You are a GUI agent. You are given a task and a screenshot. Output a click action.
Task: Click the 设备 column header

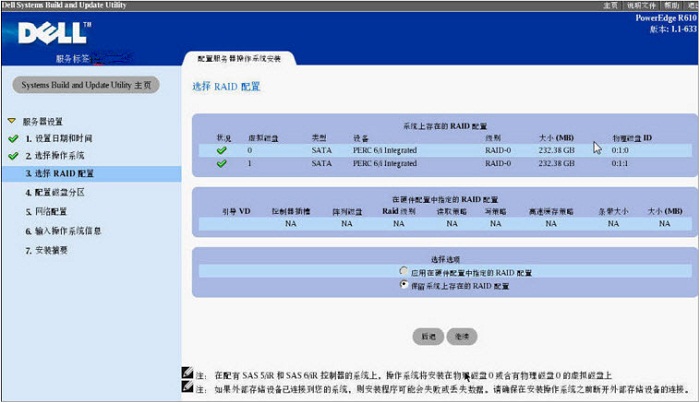pos(361,138)
